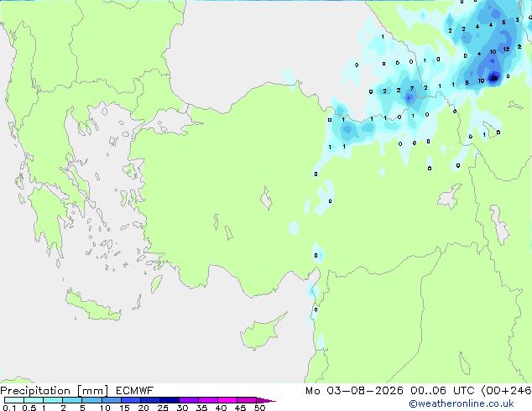Click the legend label reading 50
Screen dimensions: 532x411
[259, 408]
